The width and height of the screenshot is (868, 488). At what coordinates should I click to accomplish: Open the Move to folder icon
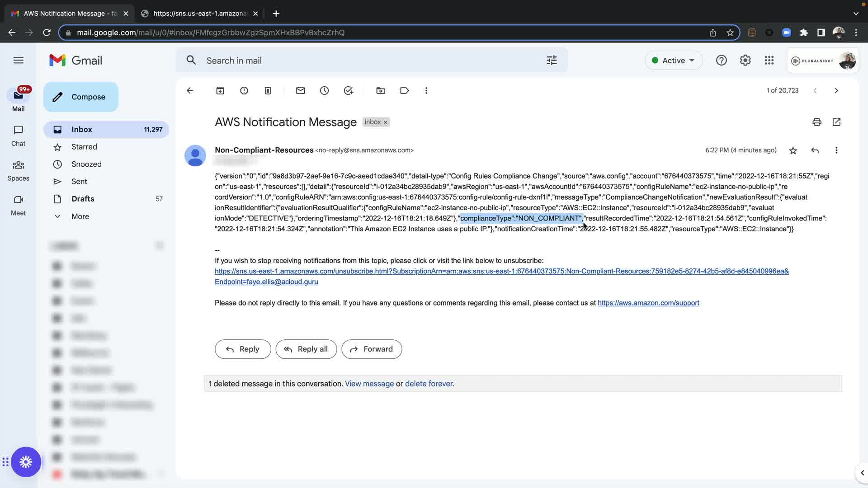point(381,91)
